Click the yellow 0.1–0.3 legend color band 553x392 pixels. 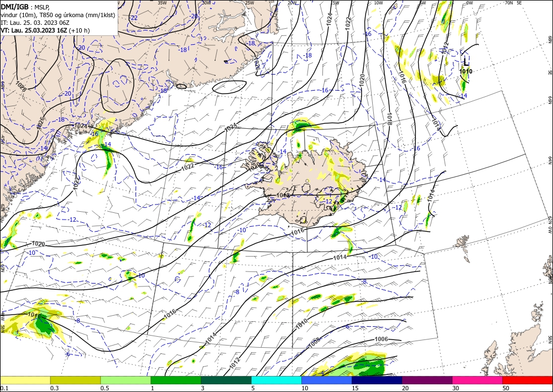point(25,380)
